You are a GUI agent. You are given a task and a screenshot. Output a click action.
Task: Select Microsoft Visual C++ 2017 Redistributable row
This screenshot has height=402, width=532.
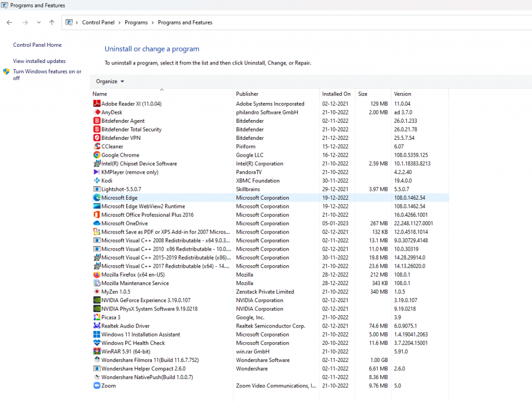(x=270, y=266)
